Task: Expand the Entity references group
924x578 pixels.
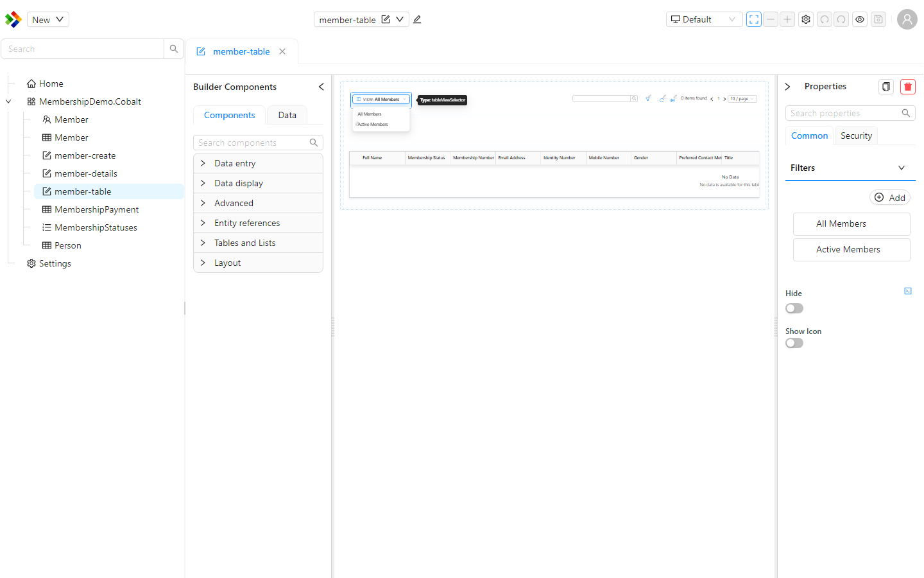Action: (258, 223)
